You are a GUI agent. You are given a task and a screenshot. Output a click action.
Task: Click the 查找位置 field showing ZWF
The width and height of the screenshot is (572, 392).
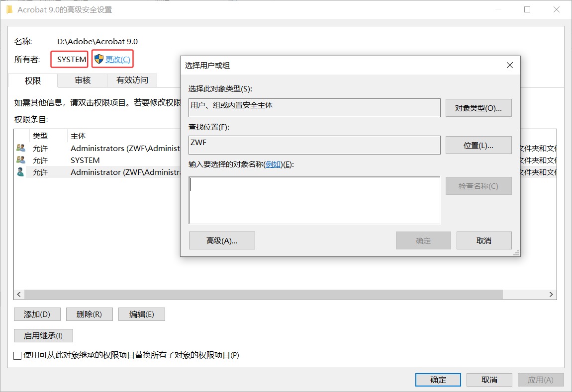[314, 145]
